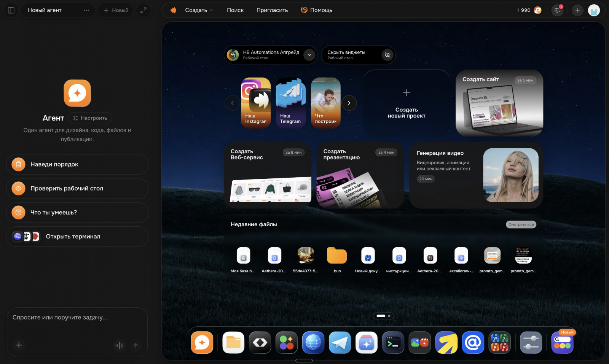Open the Помощь menu item

[317, 10]
